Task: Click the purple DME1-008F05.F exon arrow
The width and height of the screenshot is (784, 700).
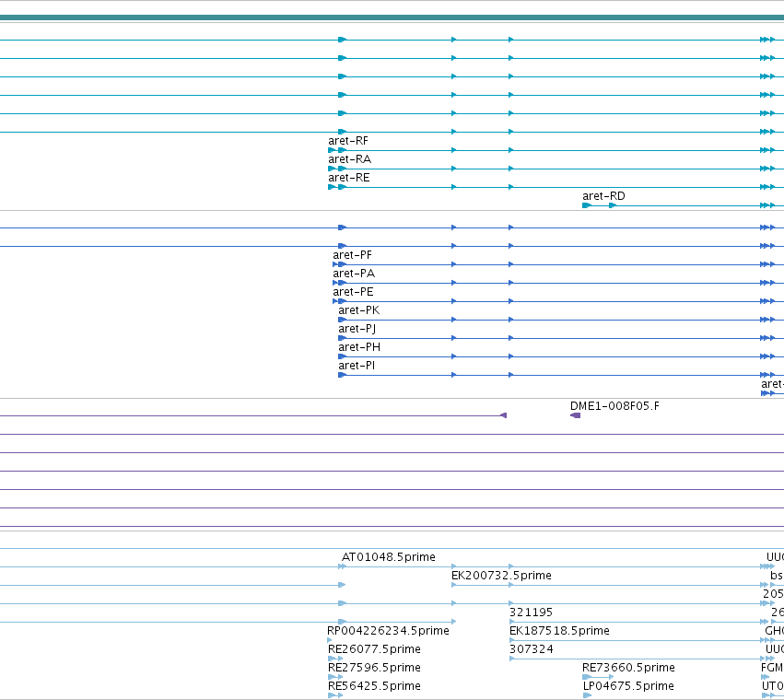Action: point(575,415)
